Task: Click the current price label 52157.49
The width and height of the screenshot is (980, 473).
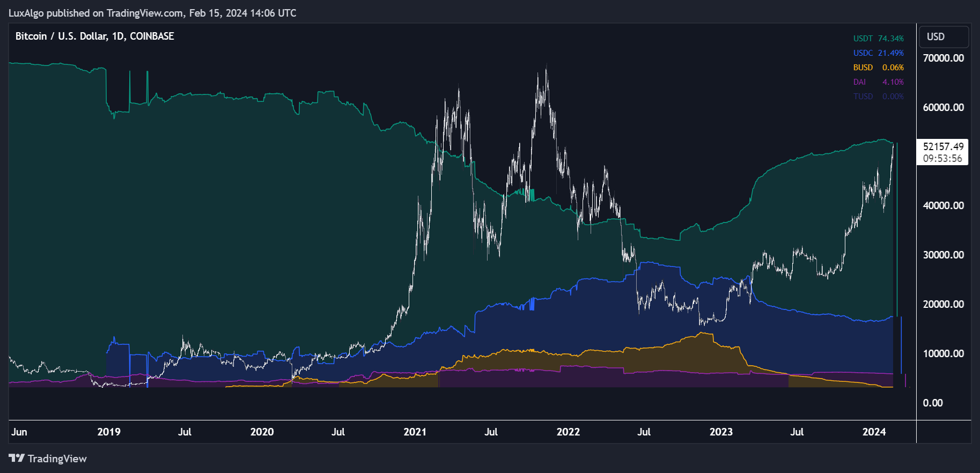Action: [943, 146]
